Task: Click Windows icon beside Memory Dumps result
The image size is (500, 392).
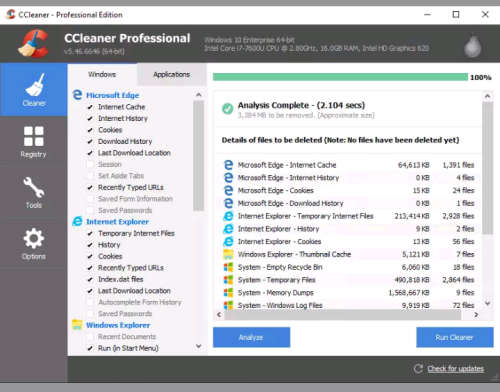Action: pyautogui.click(x=228, y=293)
